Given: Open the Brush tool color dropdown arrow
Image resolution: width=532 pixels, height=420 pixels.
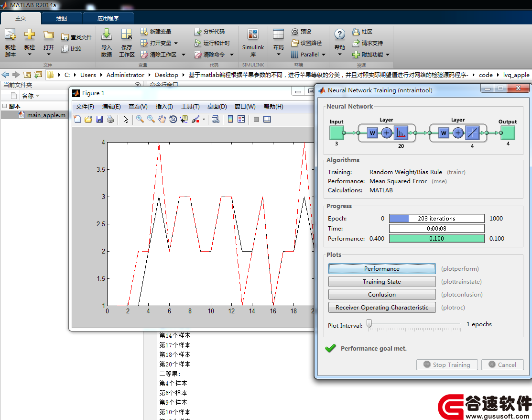Looking at the screenshot, I should tap(204, 119).
